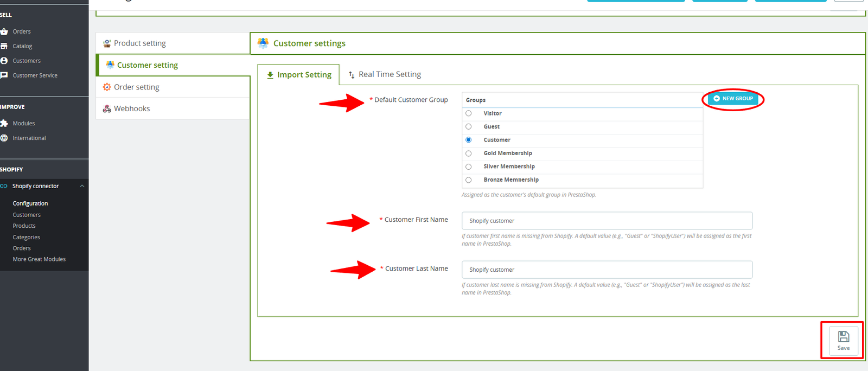Open Catalog in the Sell menu
Viewport: 868px width, 371px height.
click(22, 46)
